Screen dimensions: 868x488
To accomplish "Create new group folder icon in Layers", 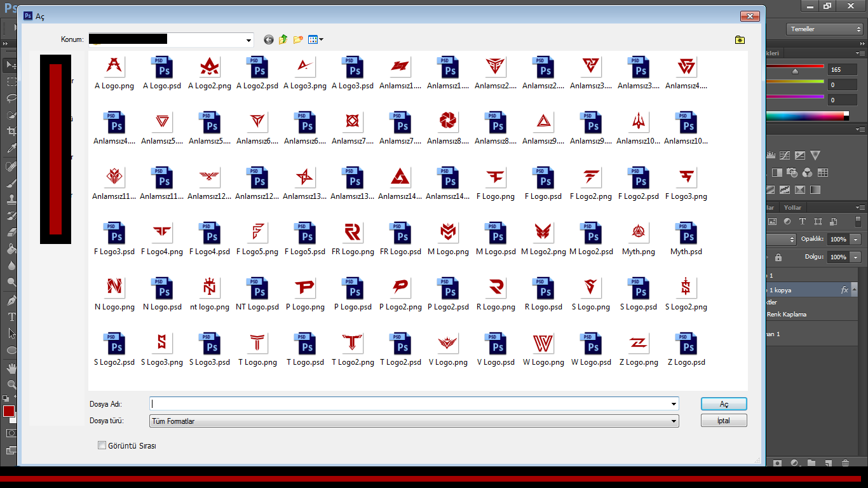I will point(811,463).
